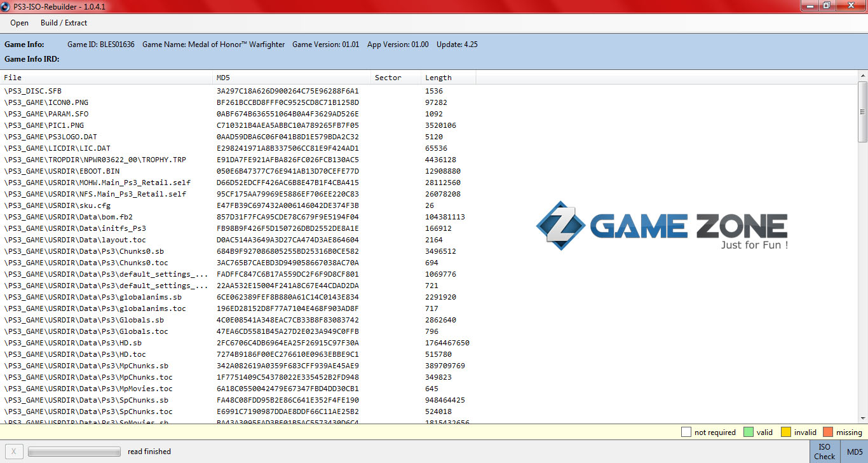Open the Build / Extract menu

click(x=64, y=23)
